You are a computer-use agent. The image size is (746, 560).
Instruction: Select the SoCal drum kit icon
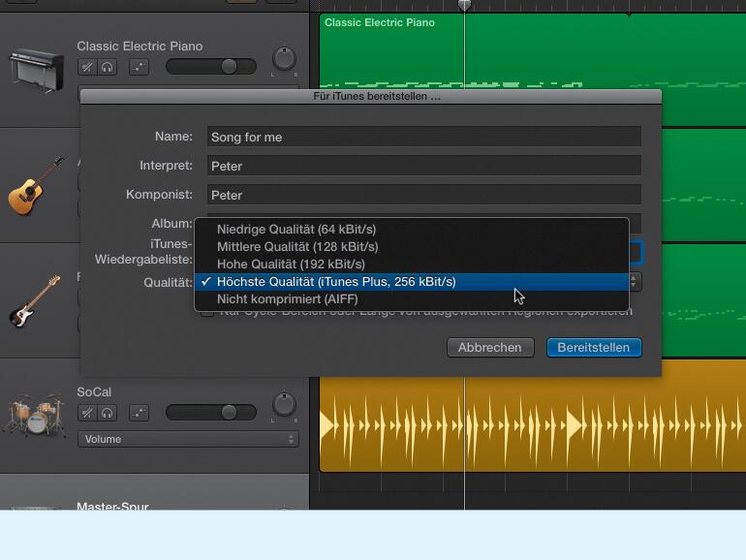tap(35, 415)
